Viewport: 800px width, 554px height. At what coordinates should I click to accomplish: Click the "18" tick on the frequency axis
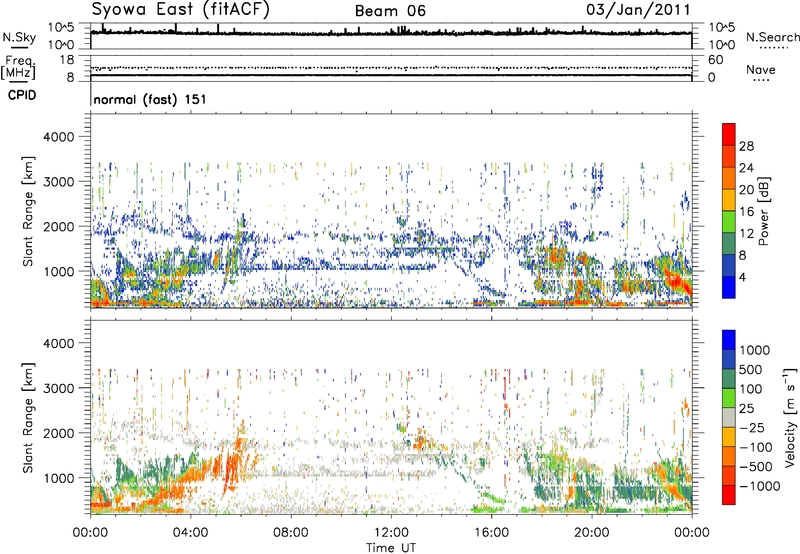(67, 60)
